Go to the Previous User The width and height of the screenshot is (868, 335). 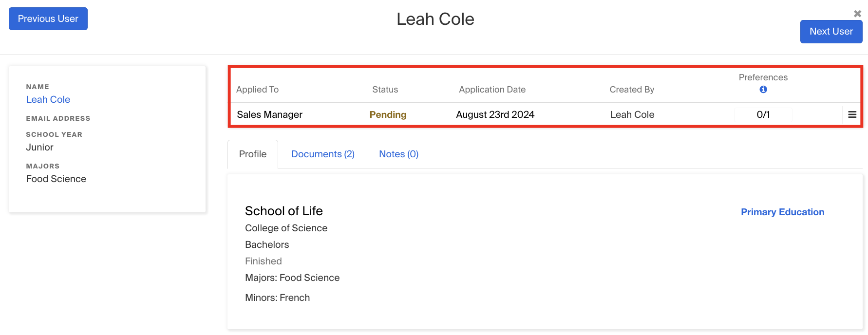pyautogui.click(x=48, y=19)
